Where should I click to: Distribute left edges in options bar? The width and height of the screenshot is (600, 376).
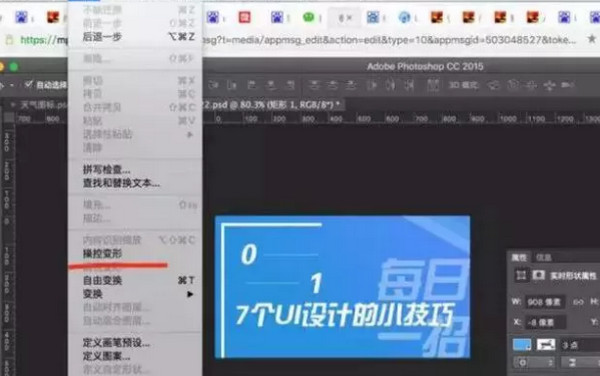click(x=372, y=85)
